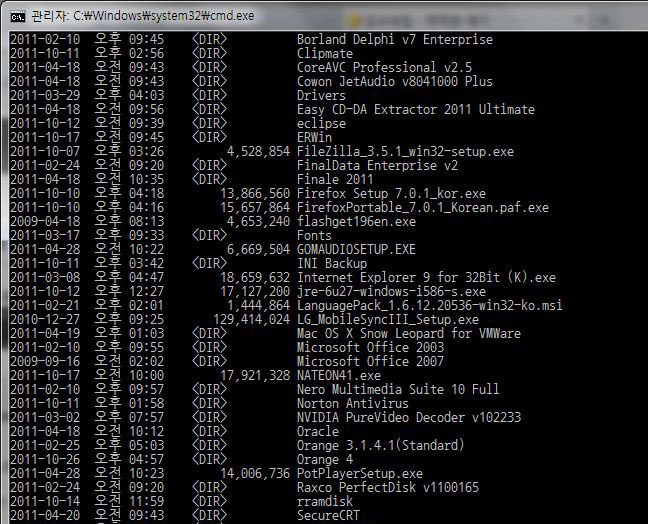Click time '07:57' in NVIDIA row
This screenshot has height=524, width=648.
click(146, 418)
